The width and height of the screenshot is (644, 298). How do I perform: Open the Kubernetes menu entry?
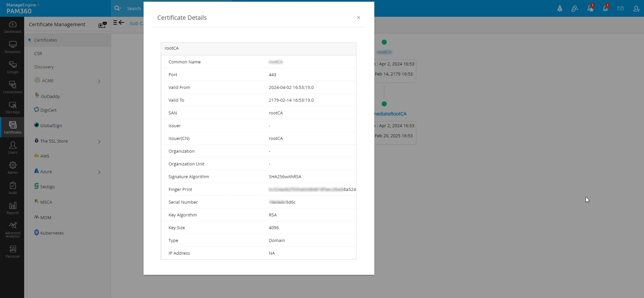coord(52,233)
